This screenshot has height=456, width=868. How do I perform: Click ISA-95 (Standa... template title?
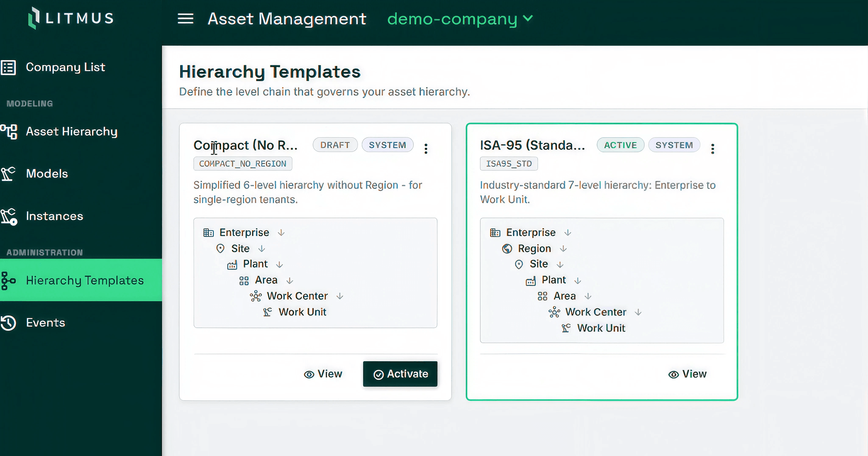532,145
